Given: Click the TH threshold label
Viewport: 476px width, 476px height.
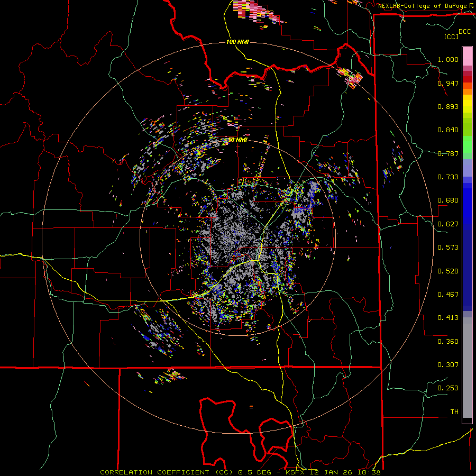Looking at the screenshot, I should [454, 412].
